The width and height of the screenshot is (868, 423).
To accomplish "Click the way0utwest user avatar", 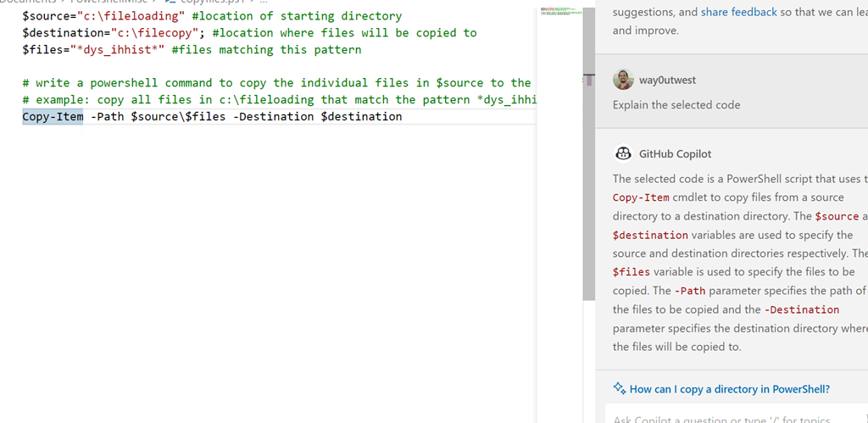I will pyautogui.click(x=623, y=80).
